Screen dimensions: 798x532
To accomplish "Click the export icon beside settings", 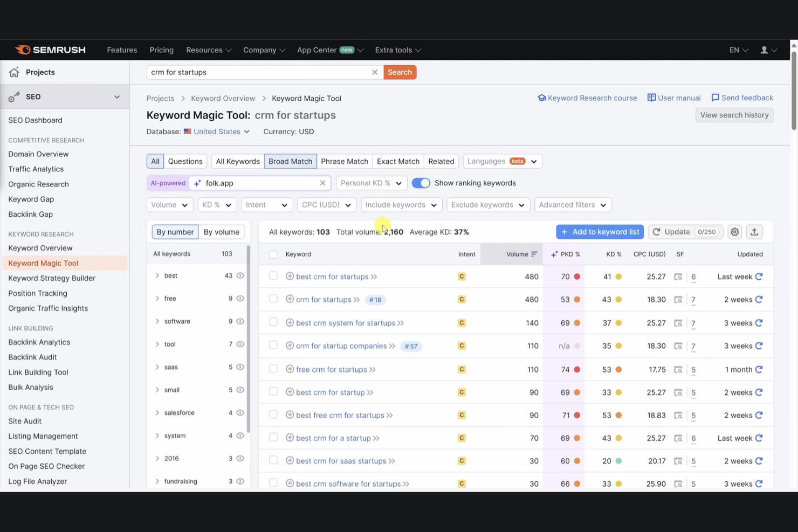I will [754, 232].
